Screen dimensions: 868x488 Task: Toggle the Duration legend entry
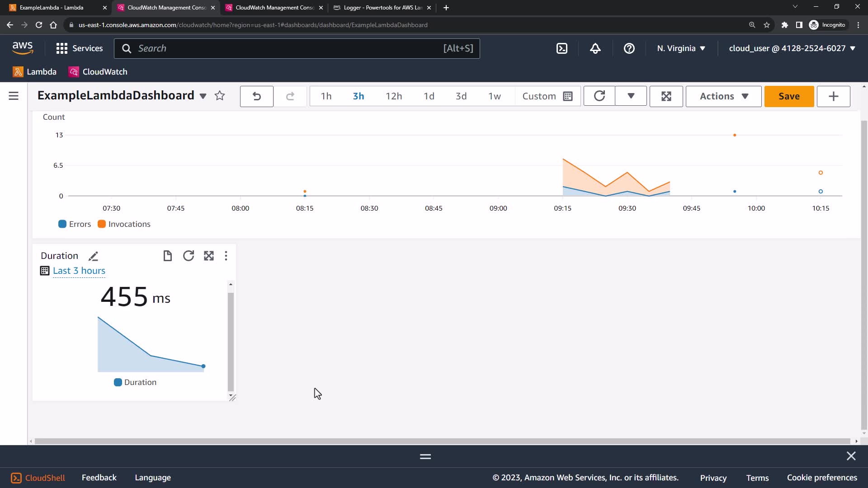click(135, 382)
